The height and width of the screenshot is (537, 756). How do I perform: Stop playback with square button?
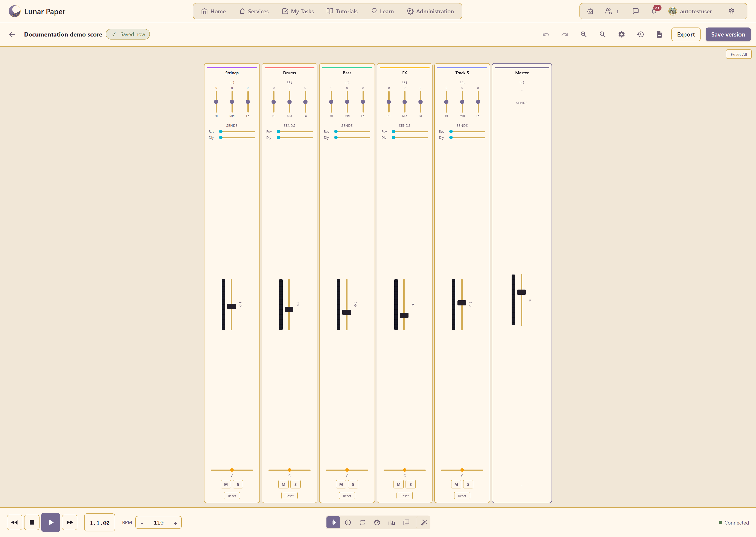click(x=32, y=522)
